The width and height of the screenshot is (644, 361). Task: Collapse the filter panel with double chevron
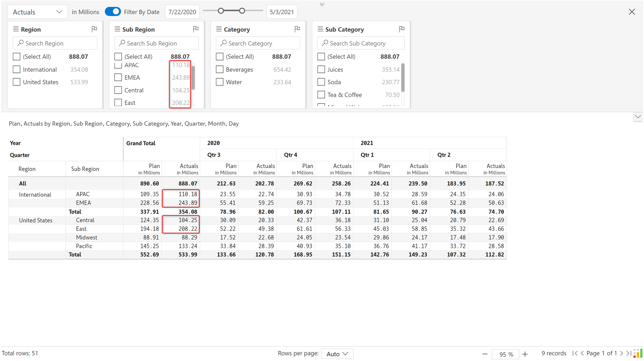pyautogui.click(x=322, y=4)
